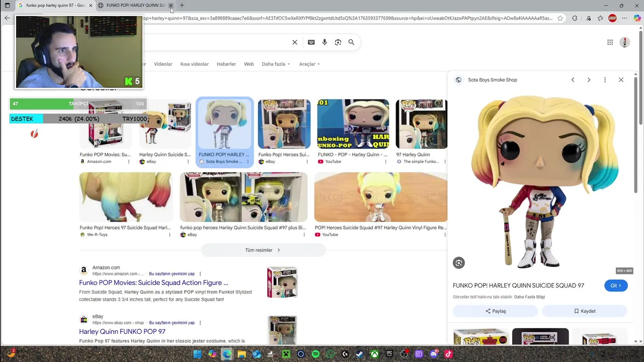Open Windows Start button on taskbar
Viewport: 644px width, 362px height.
tap(197, 354)
